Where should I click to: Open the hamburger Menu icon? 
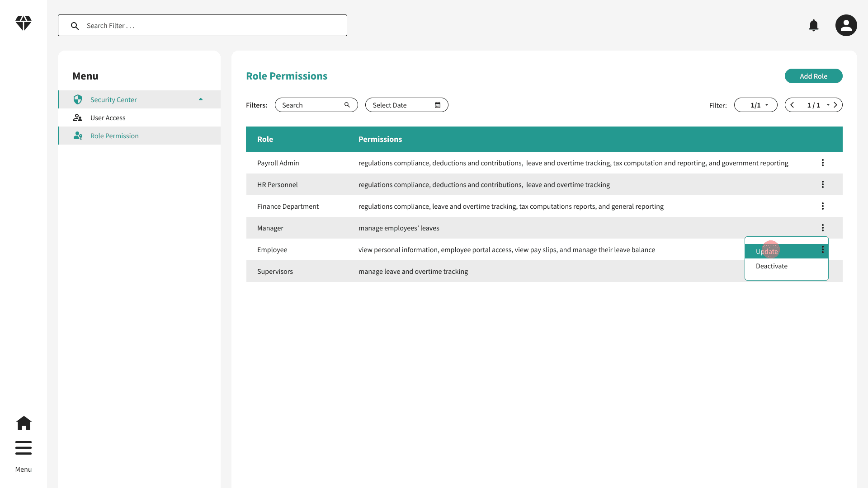click(24, 448)
